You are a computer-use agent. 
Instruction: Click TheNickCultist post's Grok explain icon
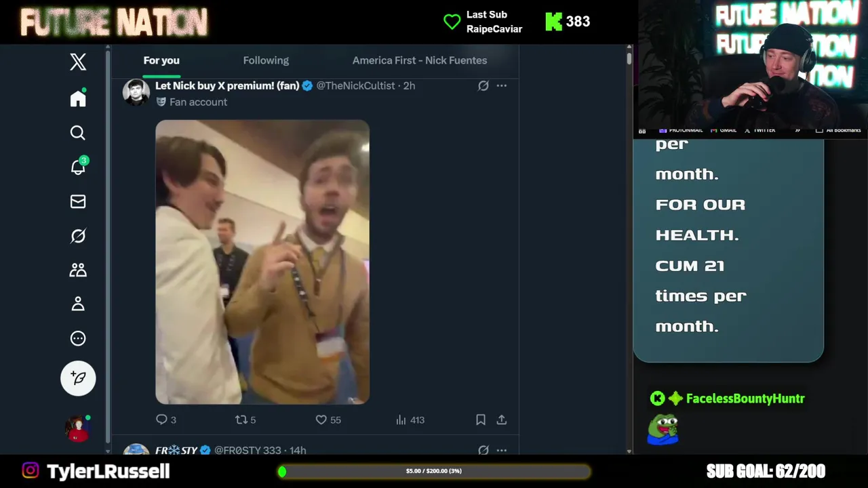coord(483,86)
